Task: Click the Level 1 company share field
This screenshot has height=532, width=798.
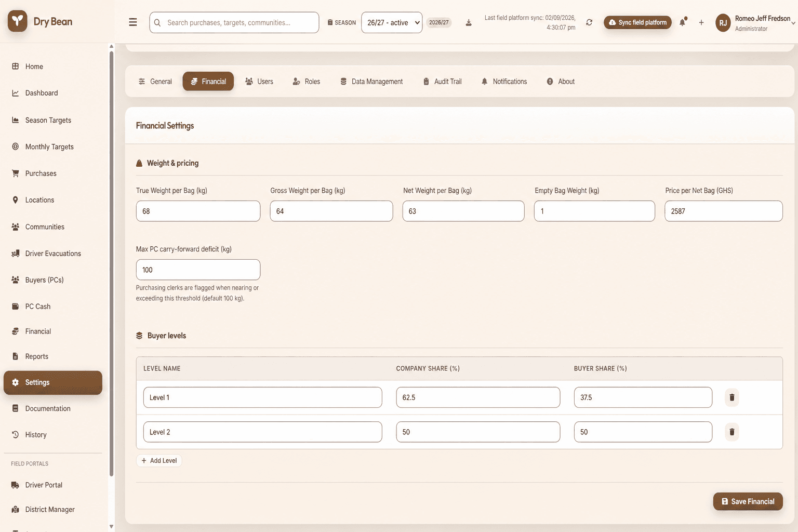Action: (x=478, y=397)
